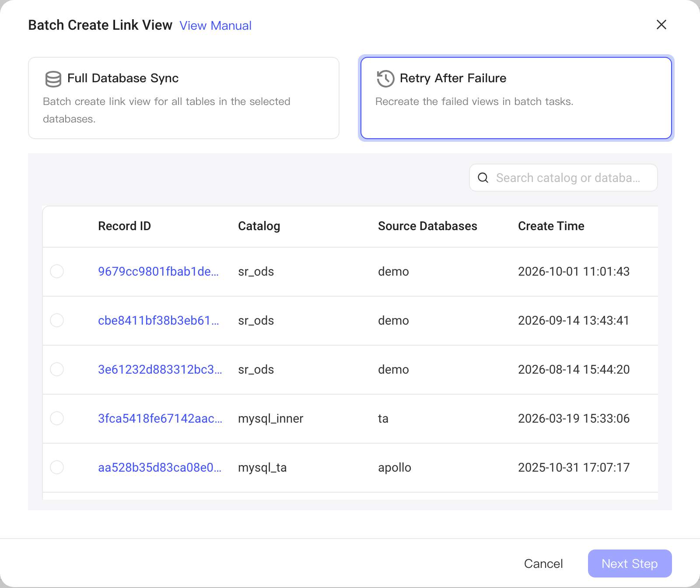Select radio for record 3fca5418fe67142aac
The image size is (700, 588).
point(57,418)
